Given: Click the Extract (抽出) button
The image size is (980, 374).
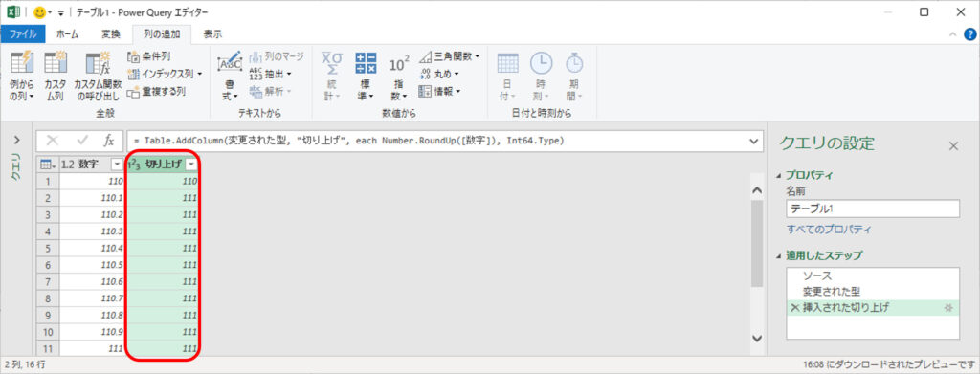Looking at the screenshot, I should point(271,74).
